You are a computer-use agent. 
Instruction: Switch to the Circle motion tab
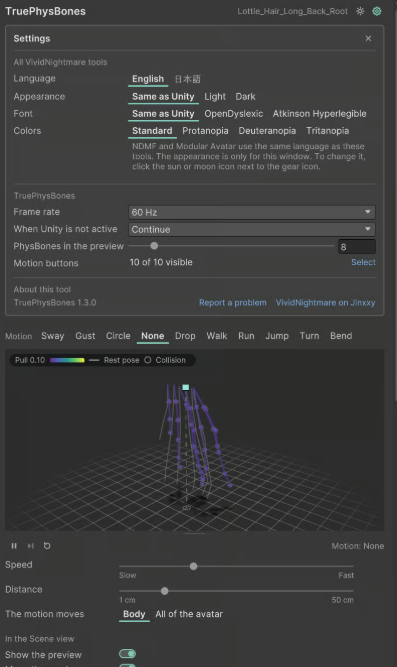[118, 336]
